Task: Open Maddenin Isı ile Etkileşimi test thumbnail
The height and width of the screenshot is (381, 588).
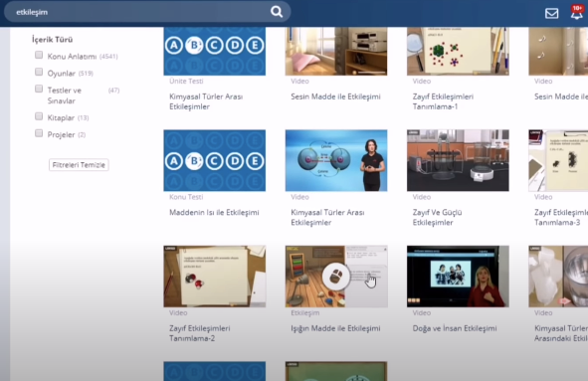Action: click(215, 160)
